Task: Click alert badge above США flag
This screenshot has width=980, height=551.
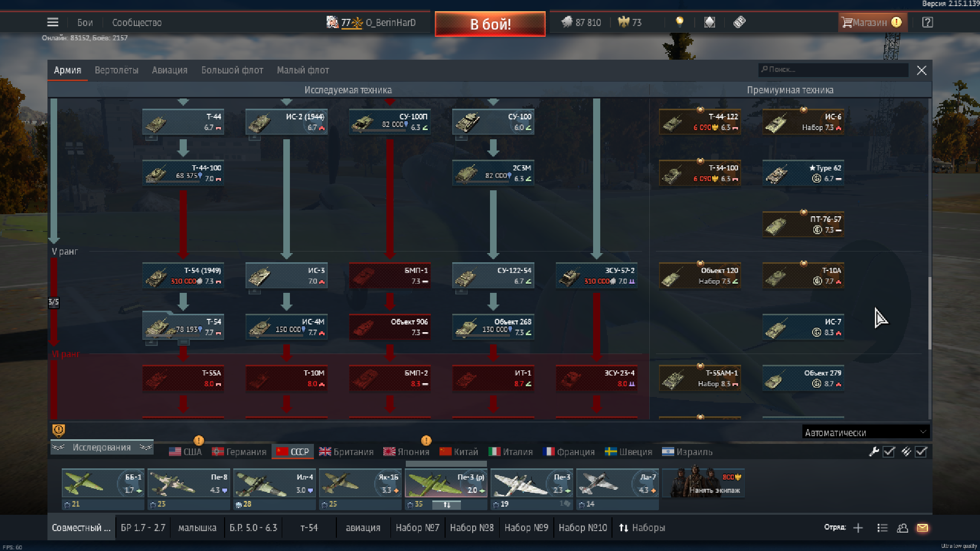Action: click(199, 440)
